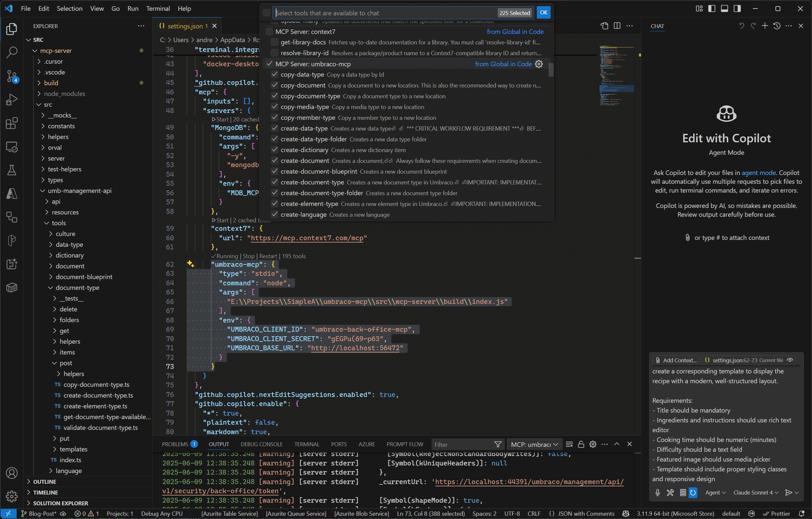This screenshot has height=519, width=812.
Task: Configure umbraco-mcp server gear icon
Action: coord(539,64)
